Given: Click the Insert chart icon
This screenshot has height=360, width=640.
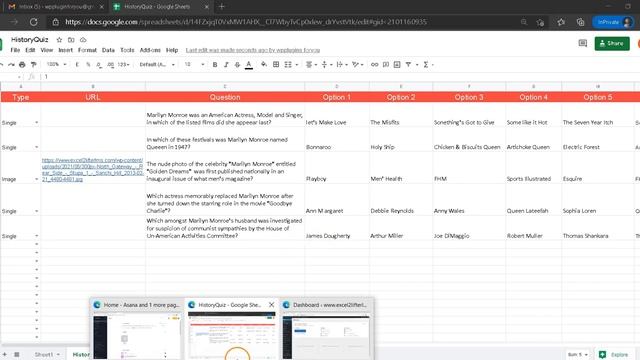Looking at the screenshot, I should [397, 64].
